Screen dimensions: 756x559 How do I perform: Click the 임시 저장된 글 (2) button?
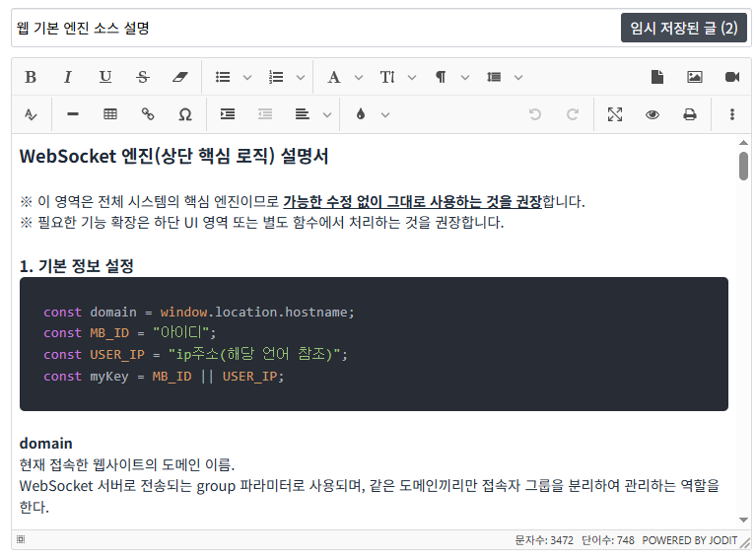click(684, 28)
